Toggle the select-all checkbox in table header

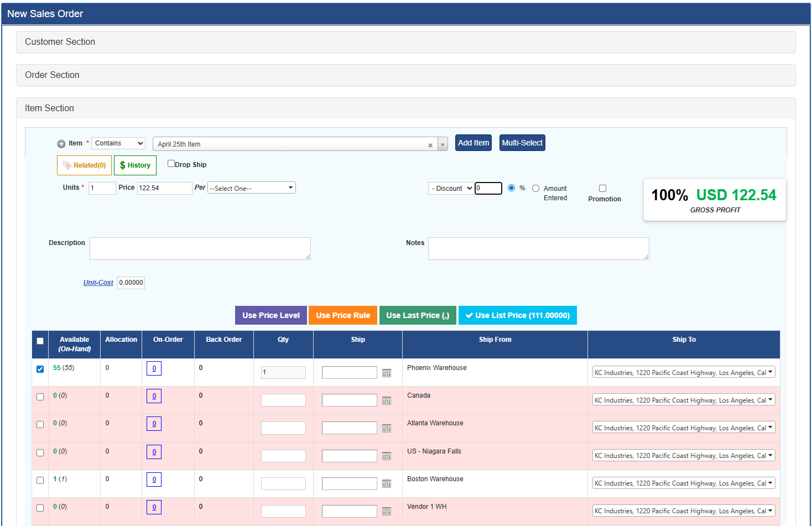pos(40,341)
